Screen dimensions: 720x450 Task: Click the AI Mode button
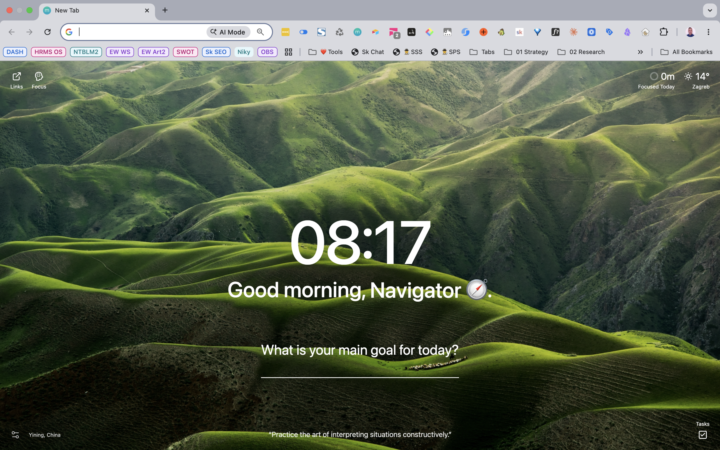[228, 32]
